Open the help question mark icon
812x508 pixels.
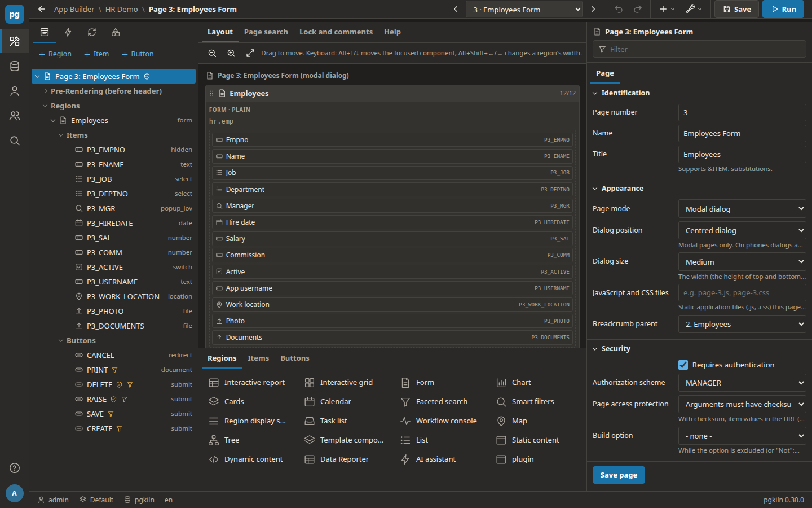coord(15,468)
